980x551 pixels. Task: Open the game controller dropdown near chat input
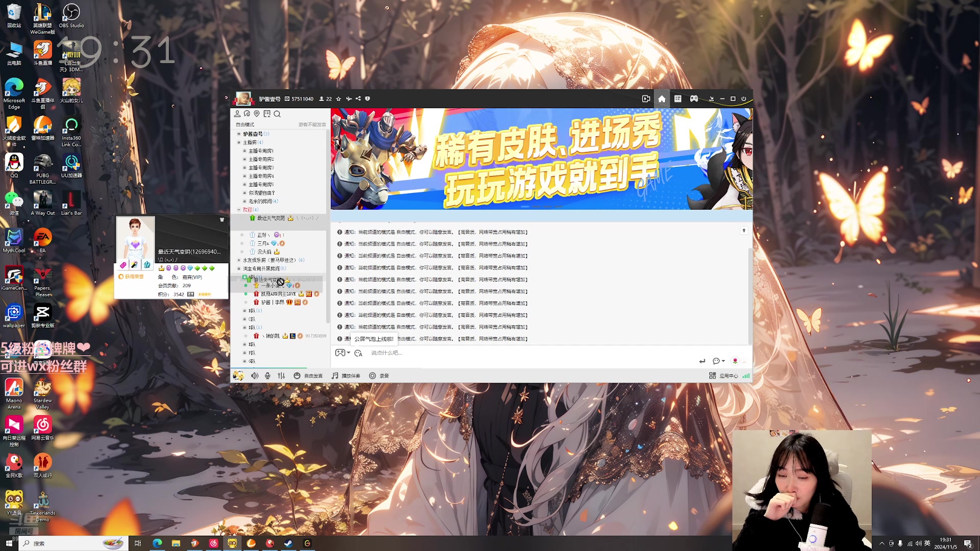[x=342, y=353]
